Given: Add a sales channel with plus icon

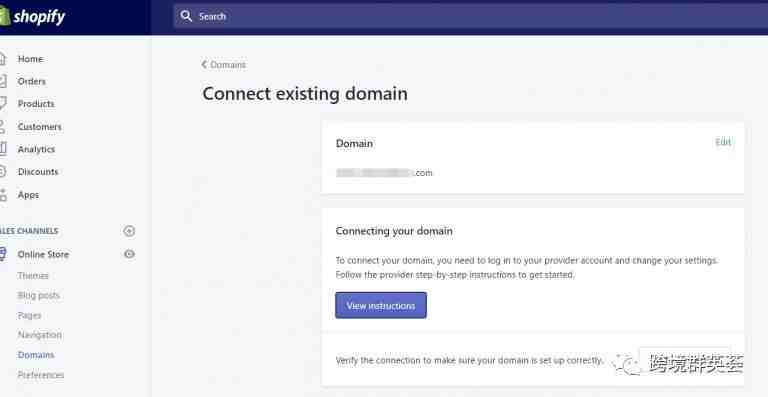Looking at the screenshot, I should tap(129, 231).
